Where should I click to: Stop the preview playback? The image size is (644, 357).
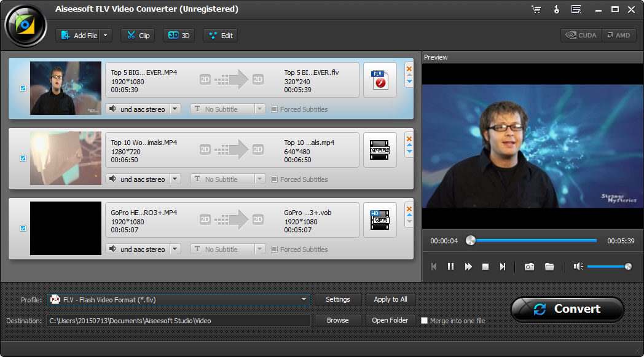[x=485, y=267]
